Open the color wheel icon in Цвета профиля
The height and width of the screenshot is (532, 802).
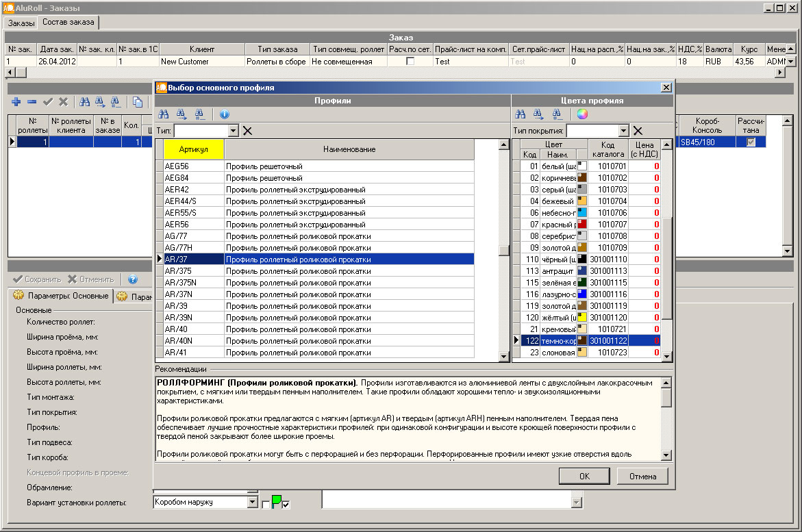click(x=581, y=114)
